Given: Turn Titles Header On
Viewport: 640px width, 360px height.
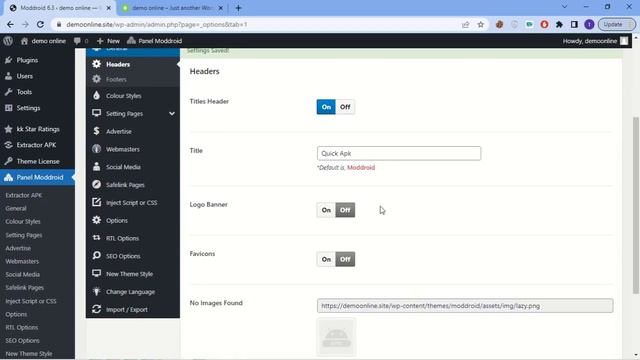Looking at the screenshot, I should [326, 107].
